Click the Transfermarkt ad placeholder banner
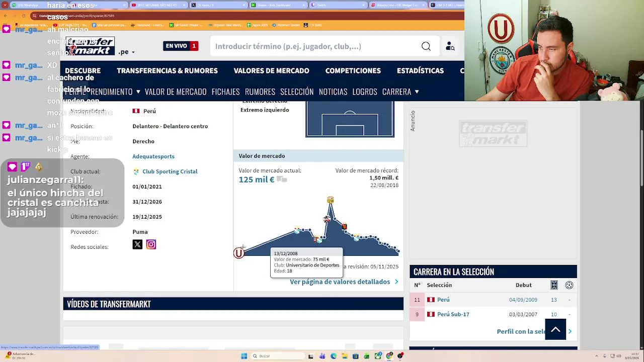The image size is (644, 362). tap(493, 134)
